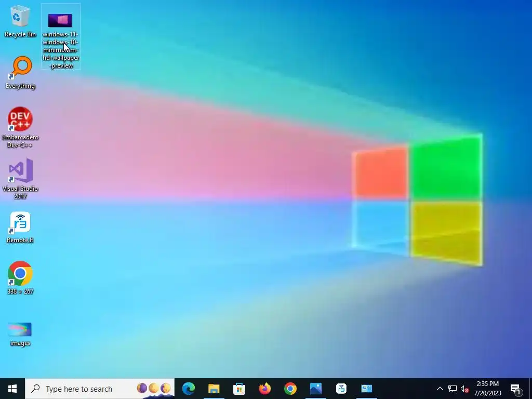
Task: Select the Recycle Bin desktop icon
Action: pos(20,21)
